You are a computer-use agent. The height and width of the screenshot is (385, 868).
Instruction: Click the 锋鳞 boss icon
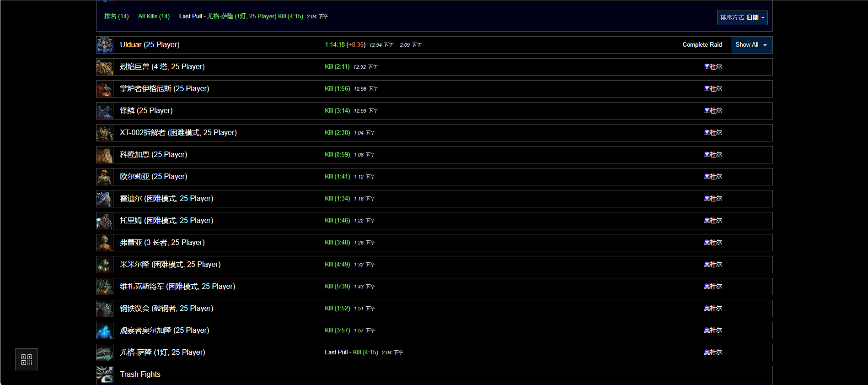[105, 111]
